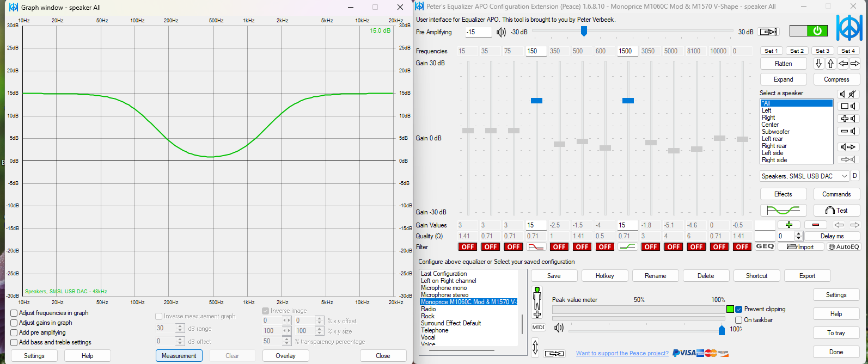Increase the dB range spinner value
Image resolution: width=868 pixels, height=364 pixels.
pos(180,326)
